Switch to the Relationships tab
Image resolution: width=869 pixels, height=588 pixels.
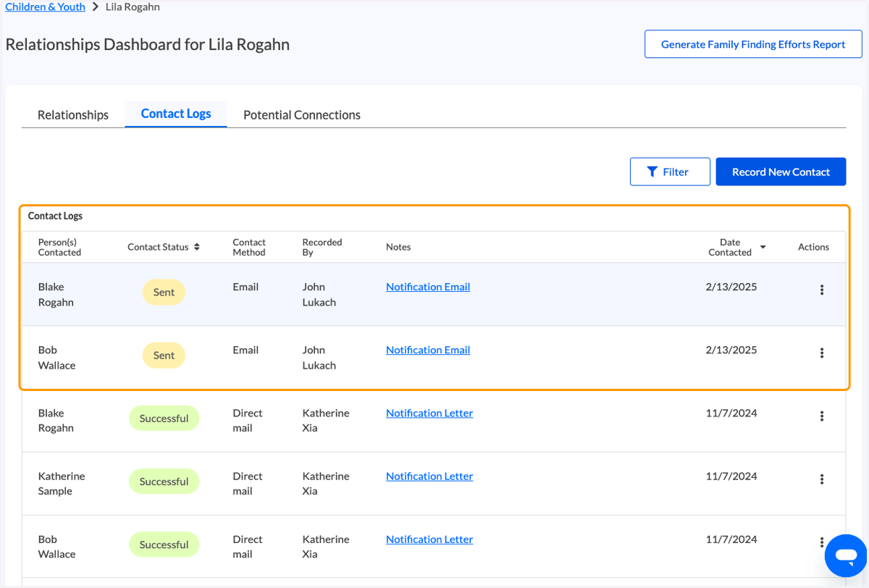click(x=73, y=114)
